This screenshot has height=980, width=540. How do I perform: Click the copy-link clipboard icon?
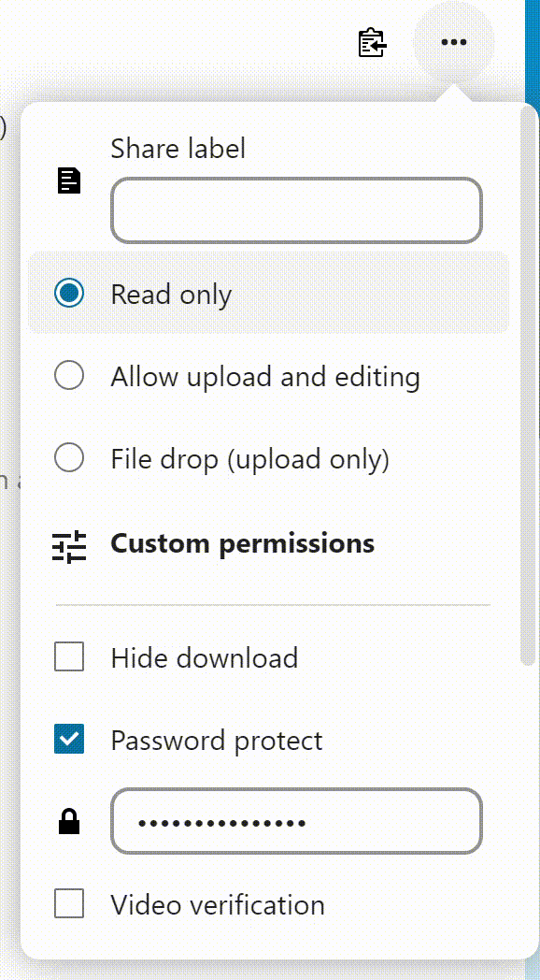point(371,42)
